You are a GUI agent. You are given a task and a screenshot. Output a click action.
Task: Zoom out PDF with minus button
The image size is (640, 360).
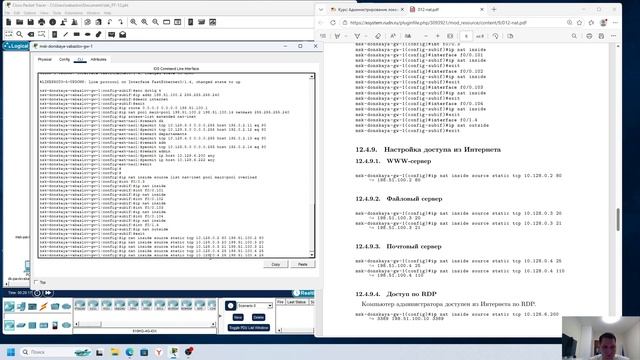pyautogui.click(x=426, y=36)
